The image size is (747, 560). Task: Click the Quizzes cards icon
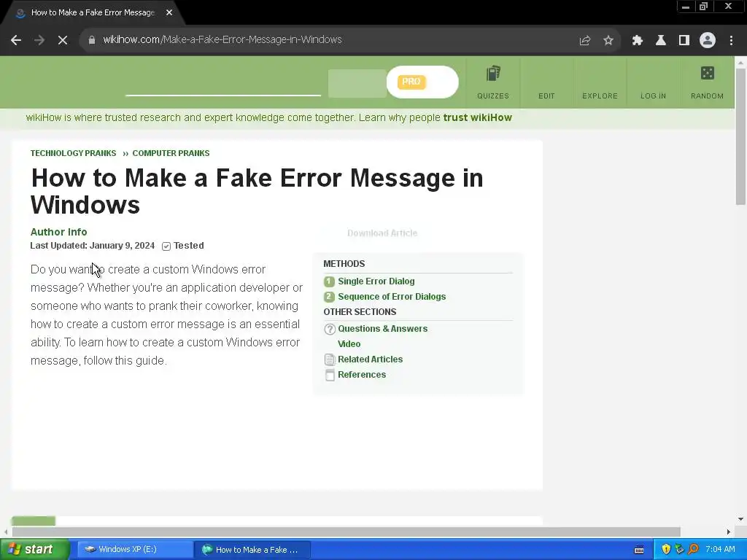coord(493,74)
